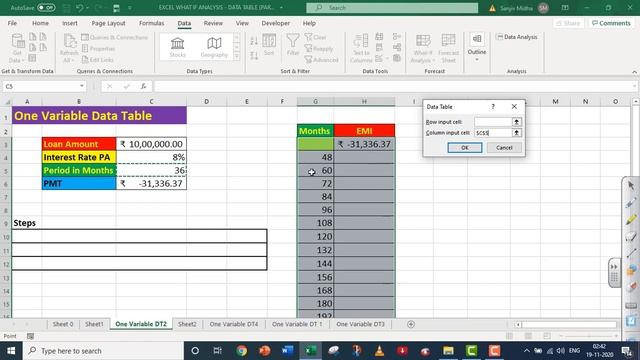Select the 8% interest rate cell
The width and height of the screenshot is (640, 360).
point(151,157)
